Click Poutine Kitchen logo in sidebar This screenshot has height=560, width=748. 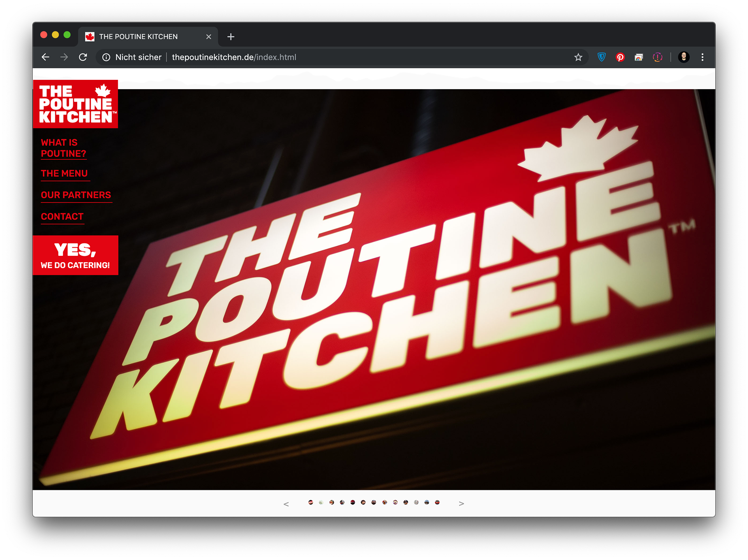75,104
